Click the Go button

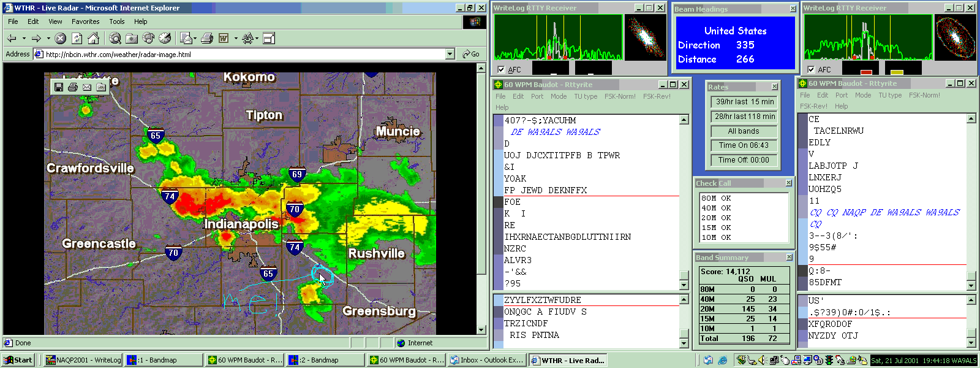472,54
